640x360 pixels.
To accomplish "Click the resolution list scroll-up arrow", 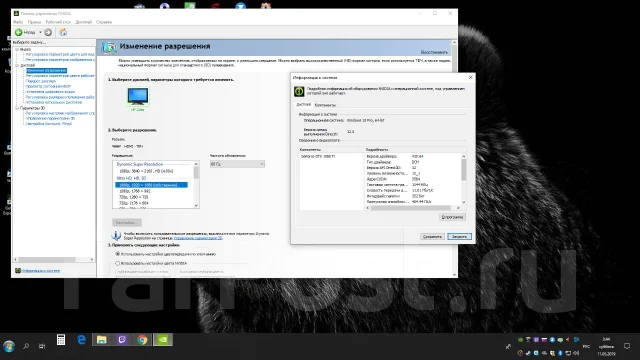I will 196,164.
